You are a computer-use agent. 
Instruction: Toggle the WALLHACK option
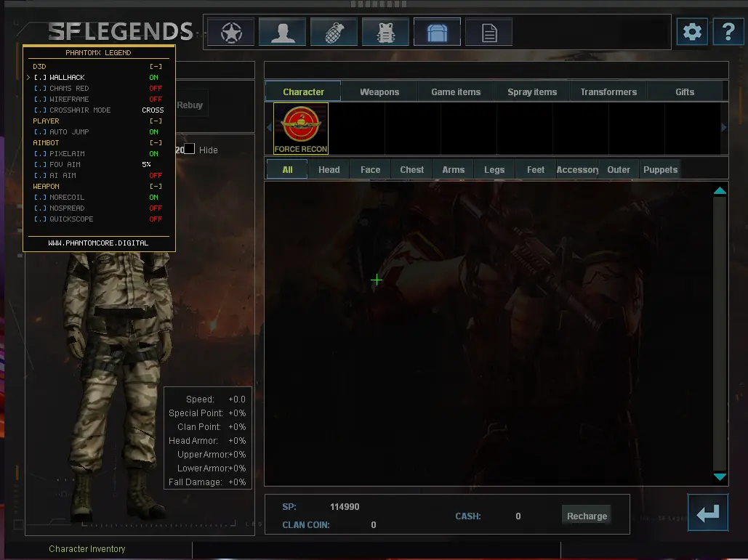coord(98,77)
